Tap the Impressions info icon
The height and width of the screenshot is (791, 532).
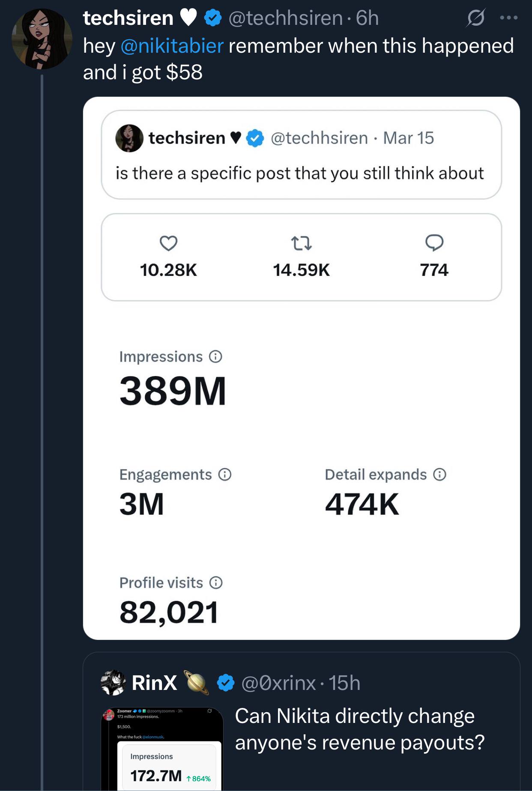[216, 356]
